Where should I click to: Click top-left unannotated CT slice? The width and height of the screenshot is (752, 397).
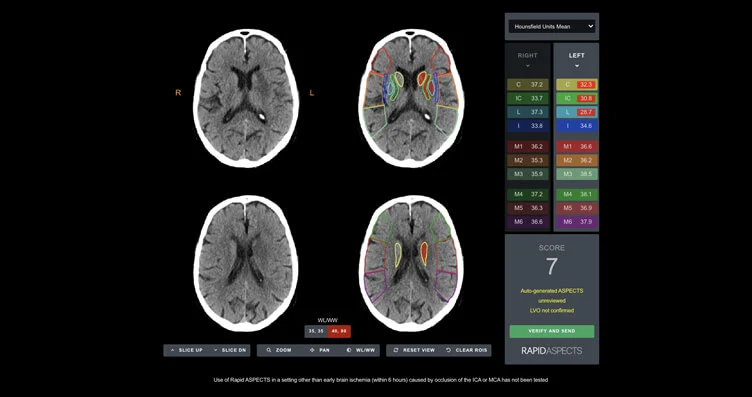246,98
